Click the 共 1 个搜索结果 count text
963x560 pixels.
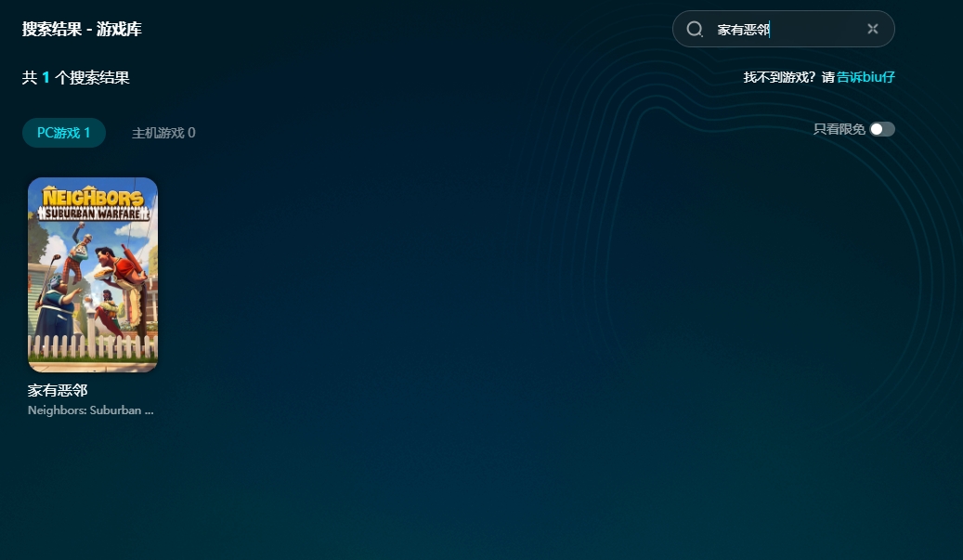76,78
